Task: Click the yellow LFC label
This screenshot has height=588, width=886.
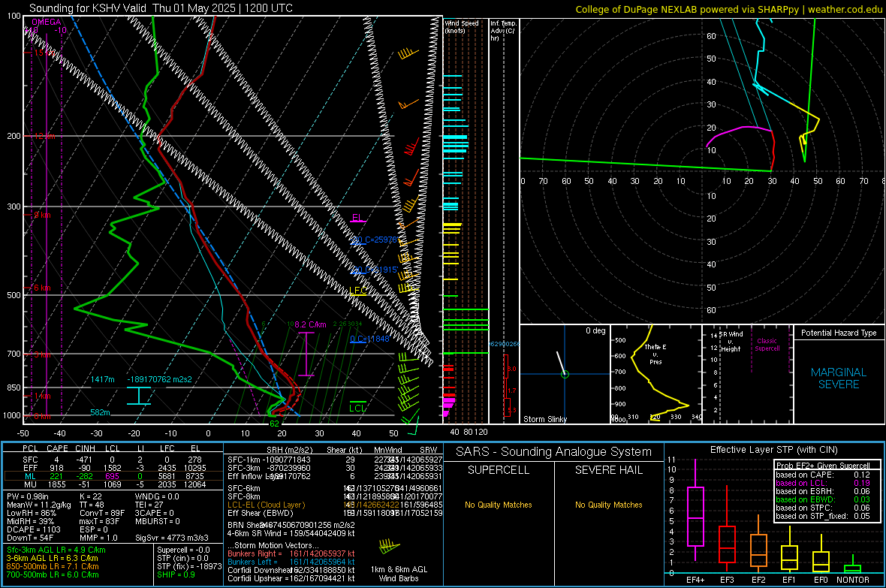Action: [x=357, y=291]
